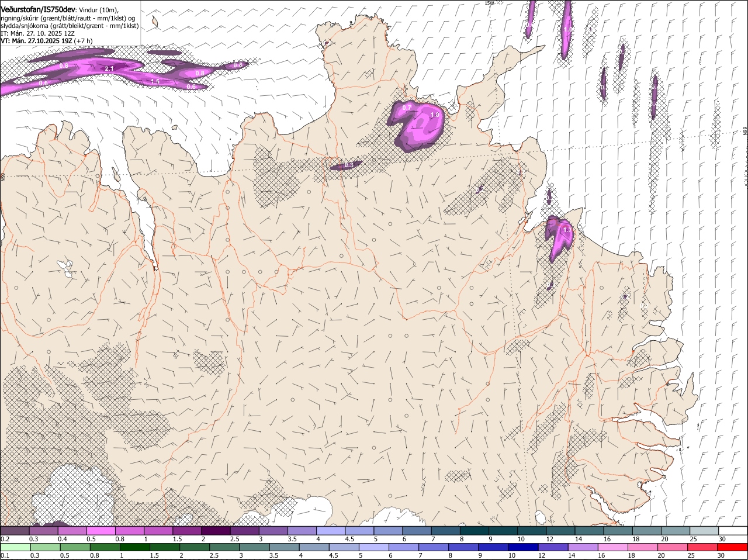748x560 pixels.
Task: Click the rain scale swatch between 14 and 16
Action: click(584, 547)
